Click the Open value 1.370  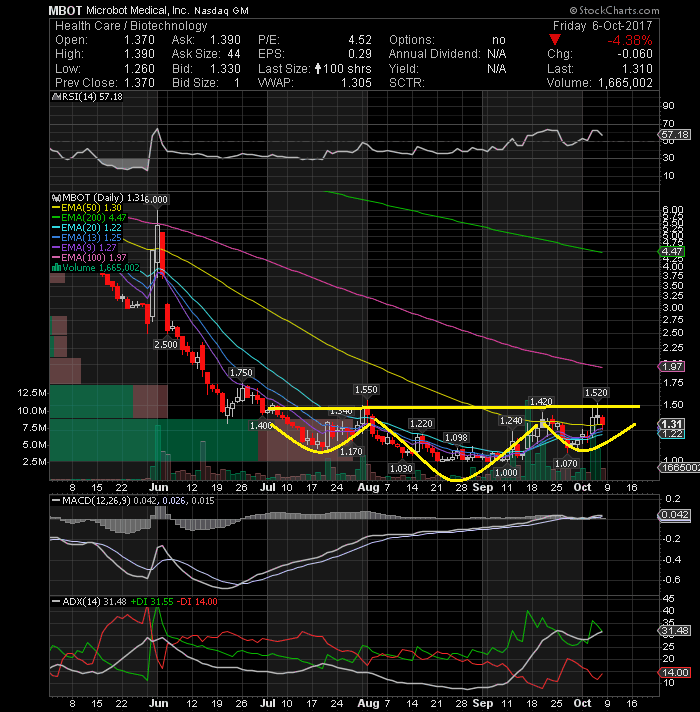coord(139,40)
